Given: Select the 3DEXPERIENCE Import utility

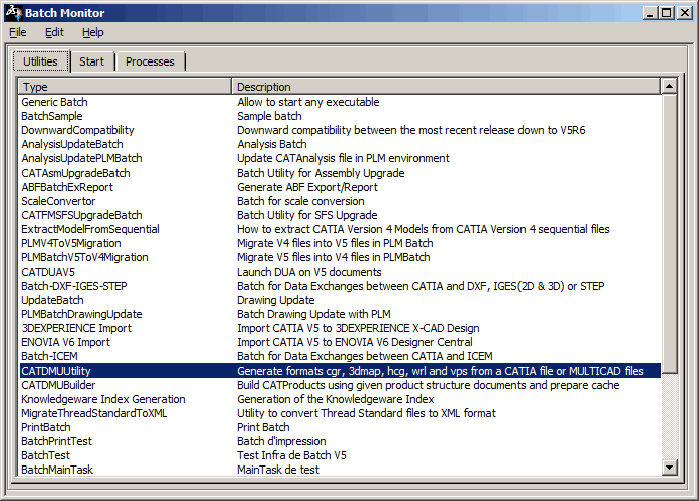Looking at the screenshot, I should 76,328.
